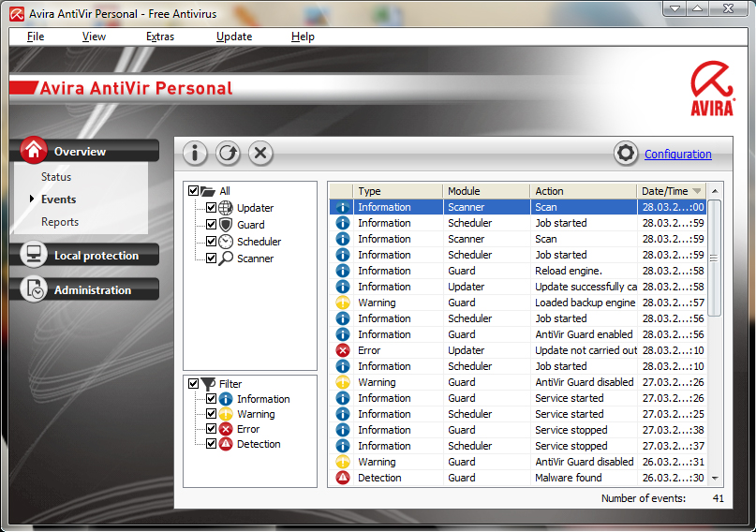Open the Update menu
This screenshot has width=756, height=532.
pos(233,37)
